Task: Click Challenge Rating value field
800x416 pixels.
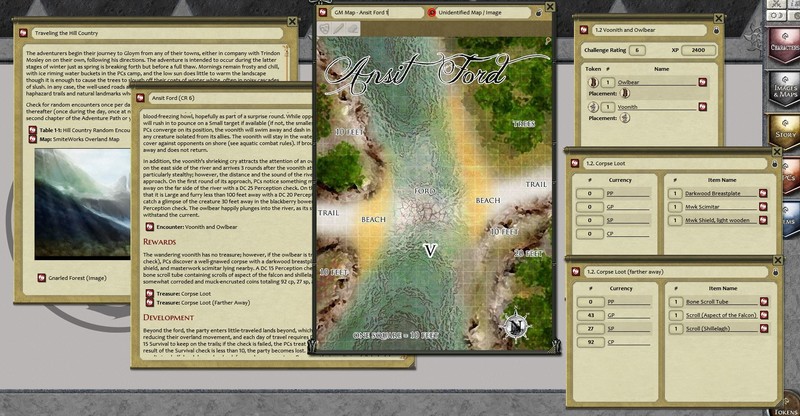Action: 637,50
